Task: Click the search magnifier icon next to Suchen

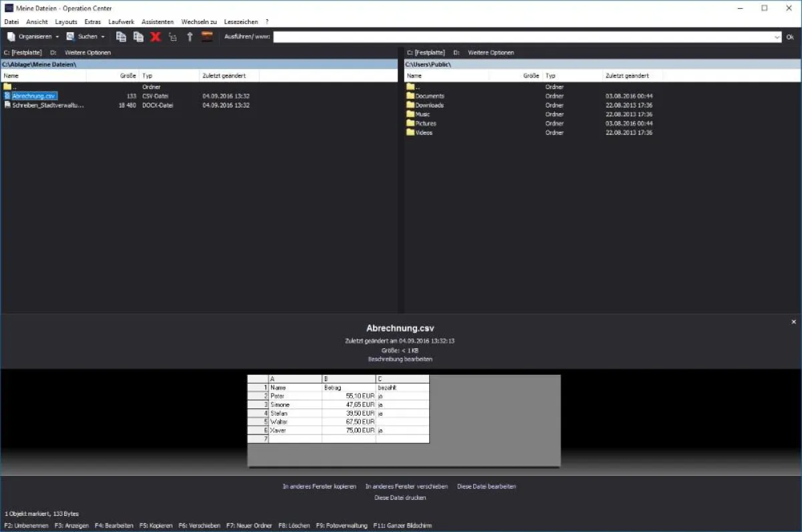Action: click(x=70, y=37)
